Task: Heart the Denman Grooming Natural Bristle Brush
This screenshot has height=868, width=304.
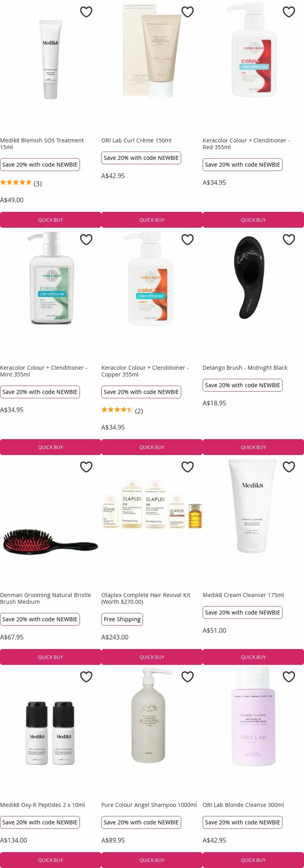Action: 86,467
